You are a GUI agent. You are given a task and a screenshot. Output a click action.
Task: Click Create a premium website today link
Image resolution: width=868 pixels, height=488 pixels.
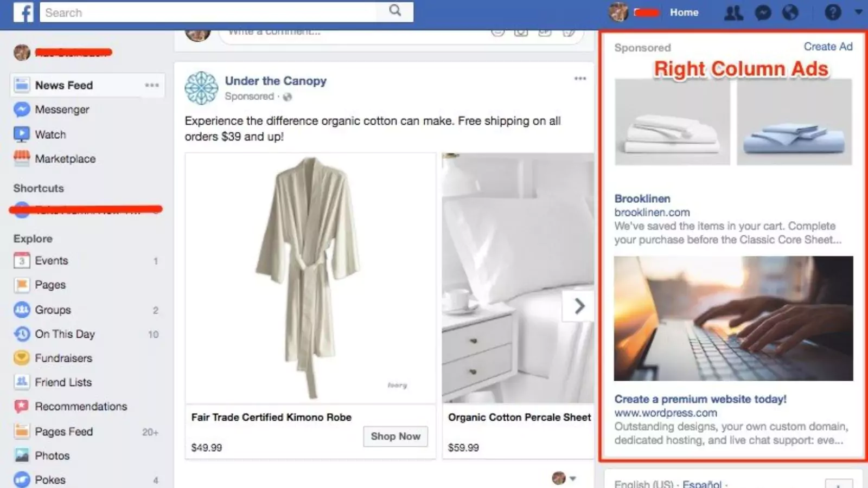tap(700, 399)
